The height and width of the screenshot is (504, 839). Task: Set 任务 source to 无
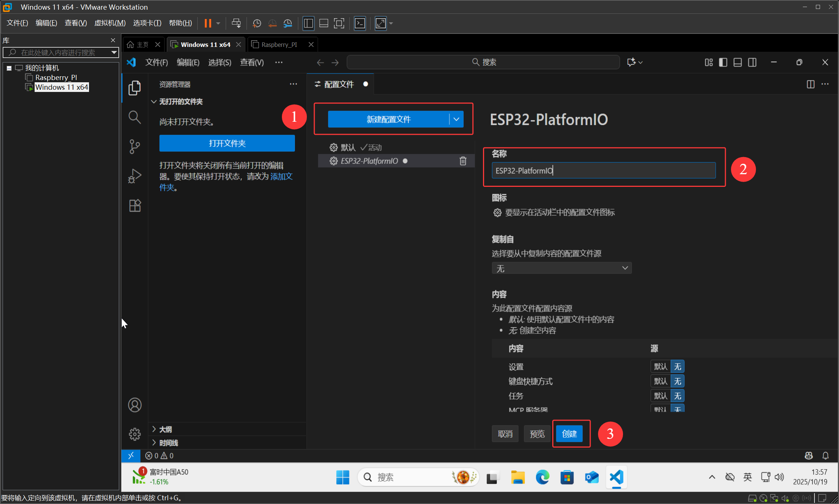[x=677, y=396]
